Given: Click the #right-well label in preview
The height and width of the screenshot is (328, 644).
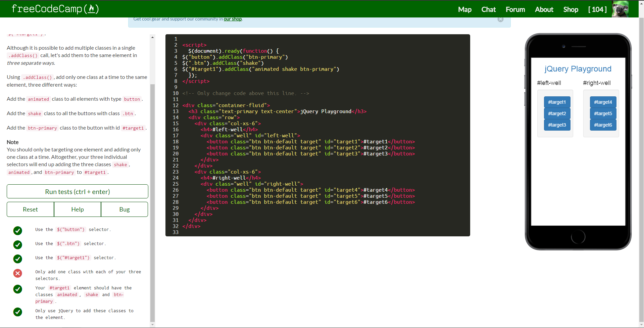Looking at the screenshot, I should coord(597,83).
